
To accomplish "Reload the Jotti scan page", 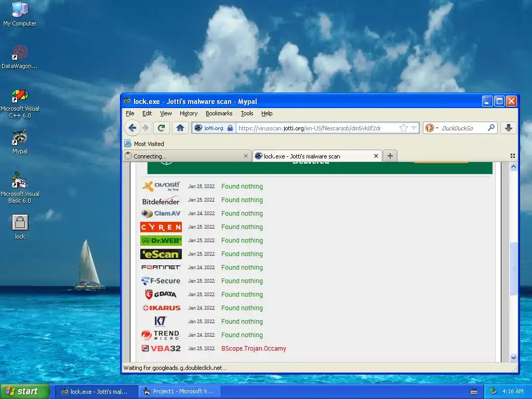I will 161,128.
